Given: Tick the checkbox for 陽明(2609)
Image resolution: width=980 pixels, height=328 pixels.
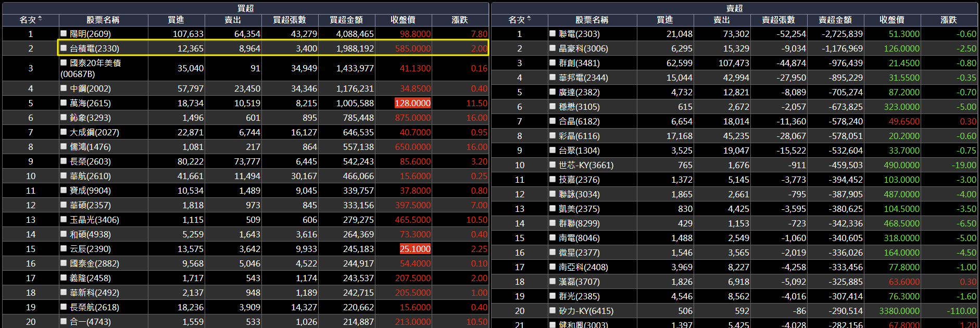Looking at the screenshot, I should (x=64, y=33).
